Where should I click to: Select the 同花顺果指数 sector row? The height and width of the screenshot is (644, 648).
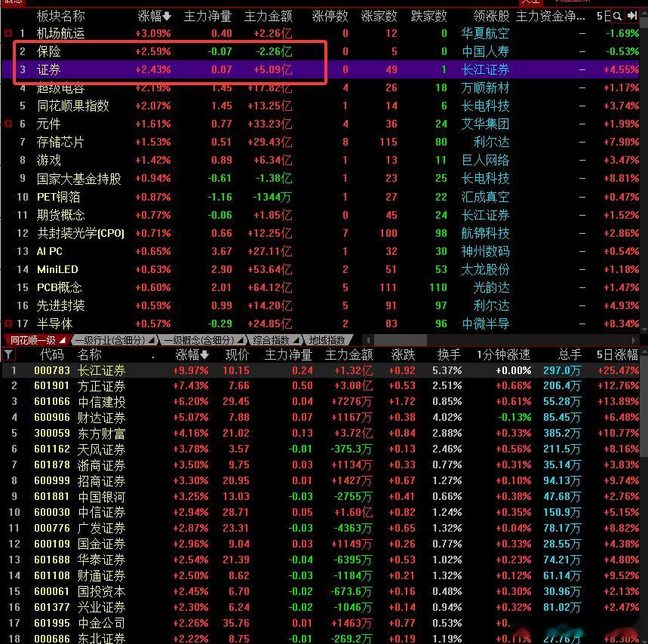click(x=319, y=106)
